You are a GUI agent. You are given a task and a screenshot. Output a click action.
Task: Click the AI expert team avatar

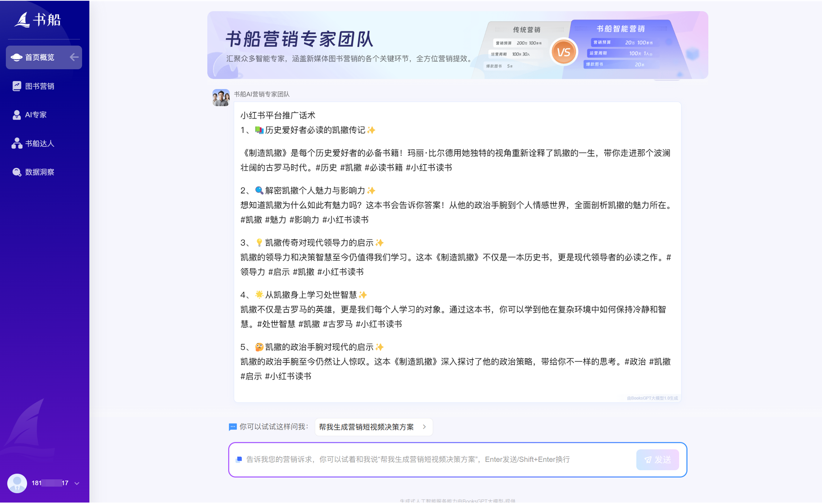221,98
